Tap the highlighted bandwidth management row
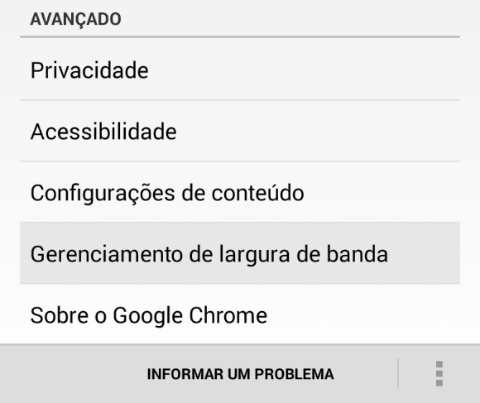This screenshot has width=480, height=403. [x=240, y=253]
